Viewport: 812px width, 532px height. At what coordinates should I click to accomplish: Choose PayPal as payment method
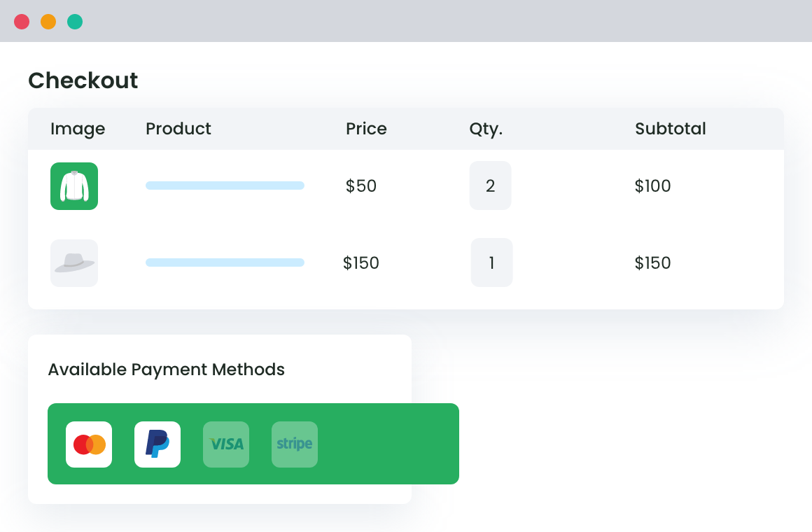[157, 444]
